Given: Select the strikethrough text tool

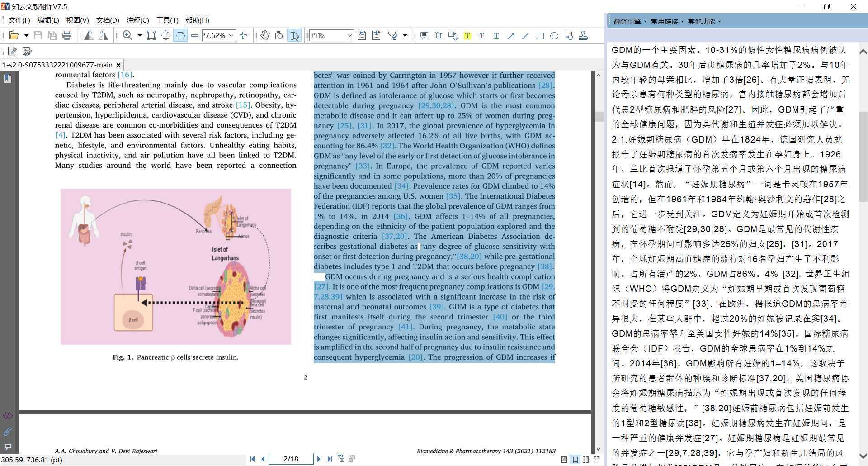Looking at the screenshot, I should click(x=482, y=36).
